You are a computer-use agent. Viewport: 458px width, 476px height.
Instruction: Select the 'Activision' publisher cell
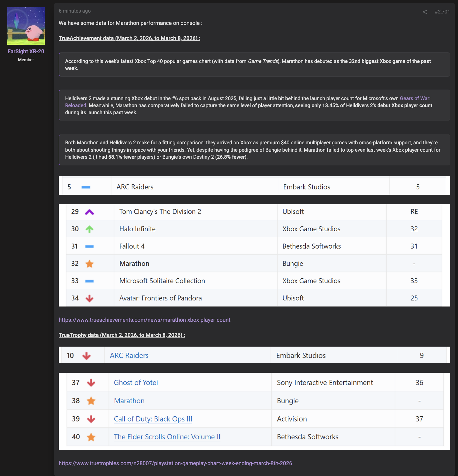333,419
